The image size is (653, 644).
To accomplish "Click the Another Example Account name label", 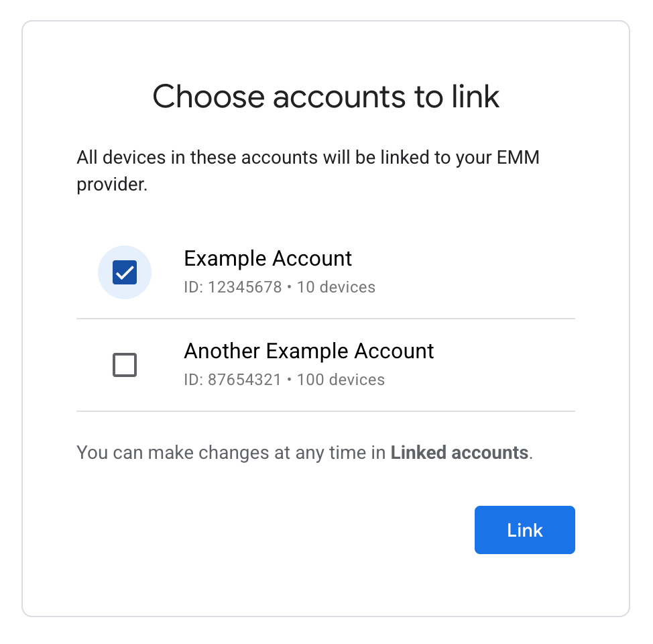I will (309, 351).
